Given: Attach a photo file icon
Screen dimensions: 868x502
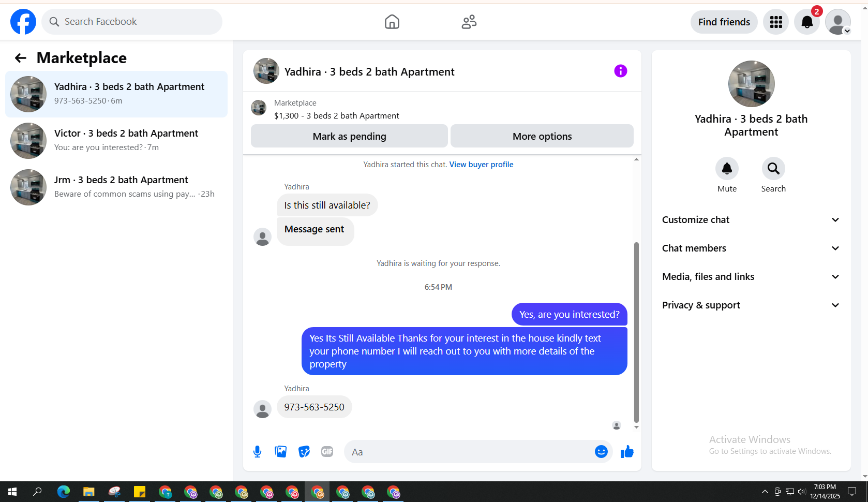Looking at the screenshot, I should pyautogui.click(x=281, y=452).
